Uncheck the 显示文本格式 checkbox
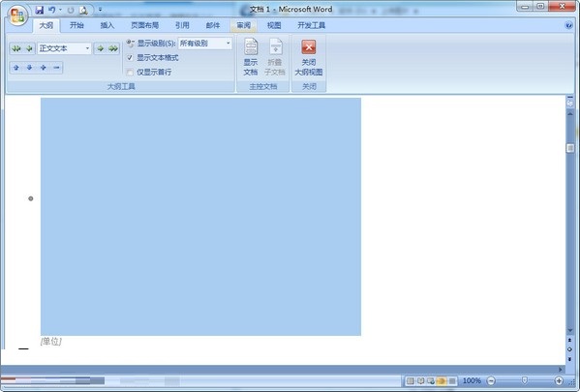 pyautogui.click(x=130, y=58)
